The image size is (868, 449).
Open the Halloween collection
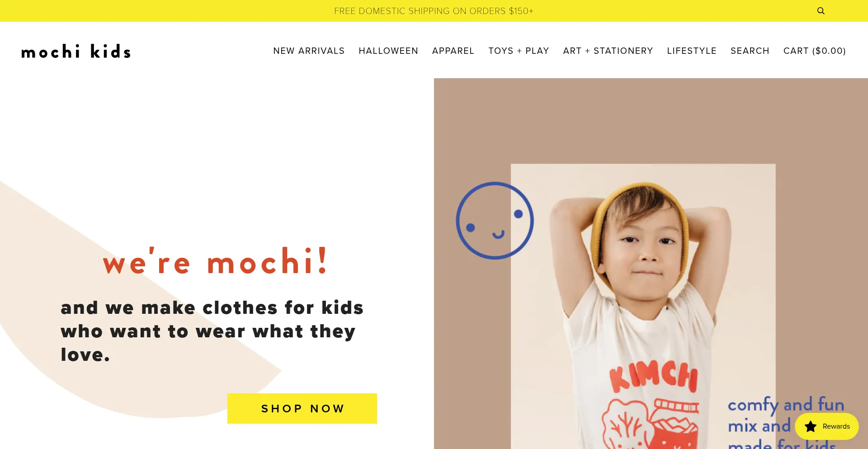point(388,51)
